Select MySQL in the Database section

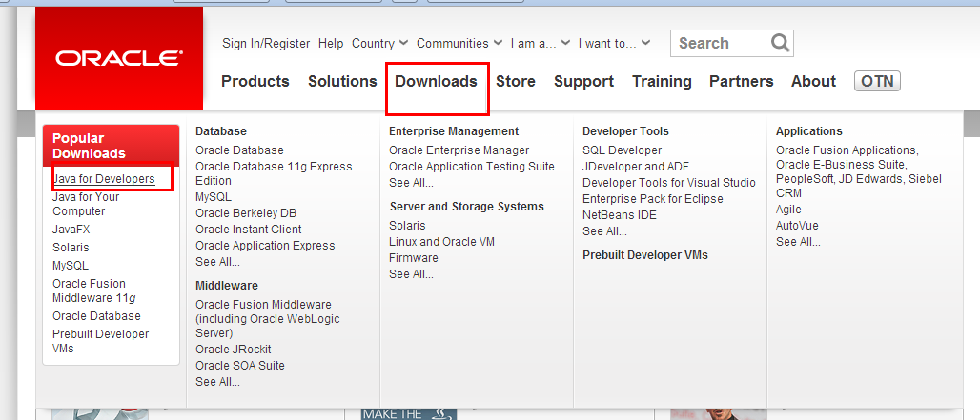[214, 196]
